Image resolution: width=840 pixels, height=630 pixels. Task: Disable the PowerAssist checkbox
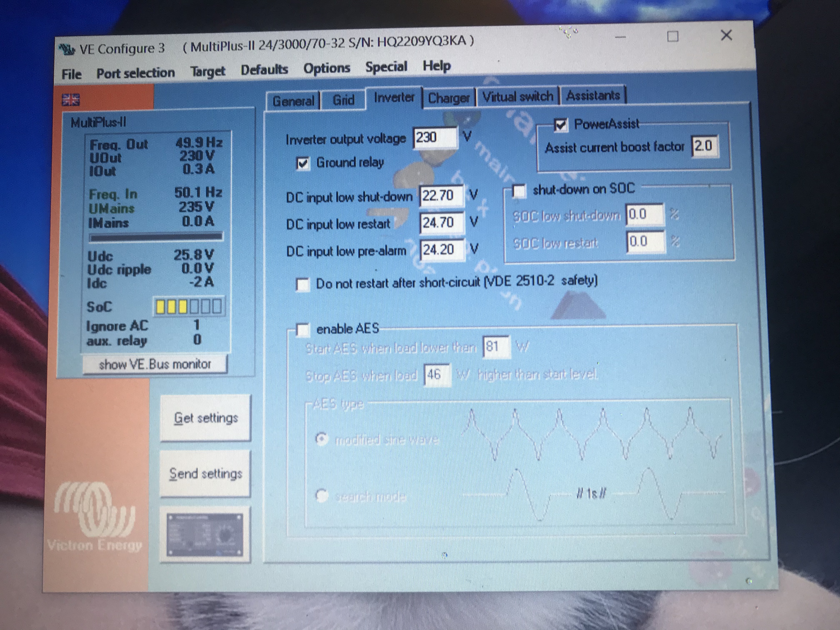pos(561,125)
